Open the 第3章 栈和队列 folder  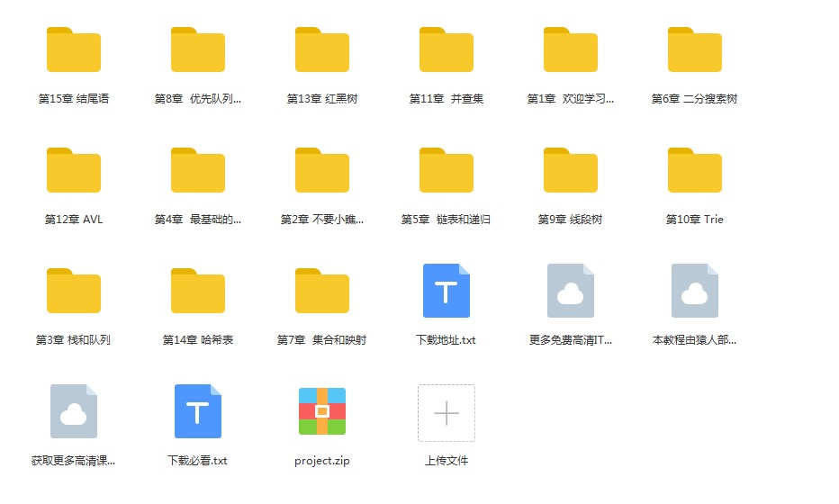[x=74, y=292]
